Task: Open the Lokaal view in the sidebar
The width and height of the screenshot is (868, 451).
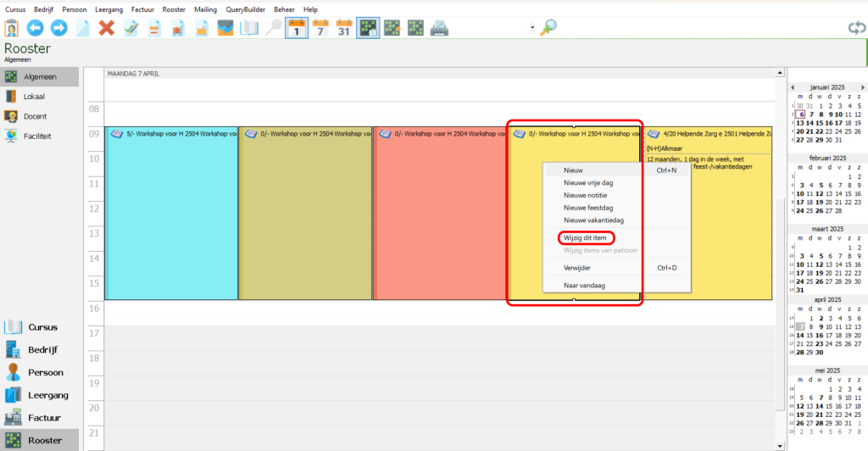Action: (x=39, y=97)
